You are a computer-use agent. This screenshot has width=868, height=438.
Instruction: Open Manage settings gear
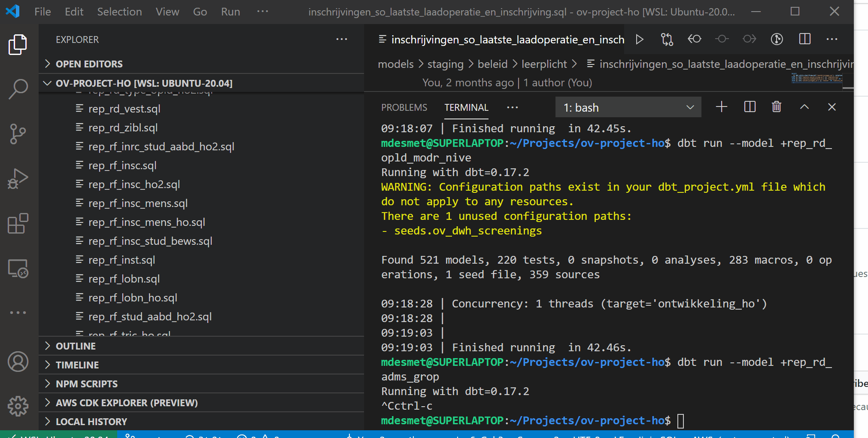(18, 405)
